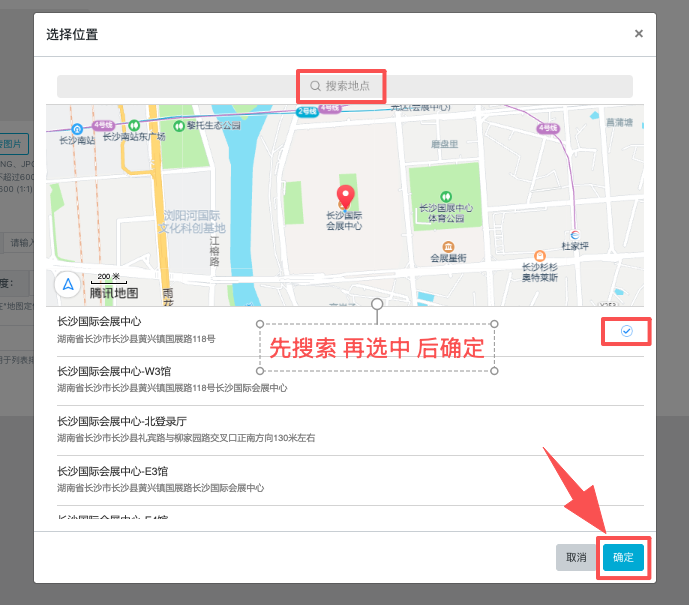Click the compass locate-me button on map
Image resolution: width=689 pixels, height=605 pixels.
point(68,285)
